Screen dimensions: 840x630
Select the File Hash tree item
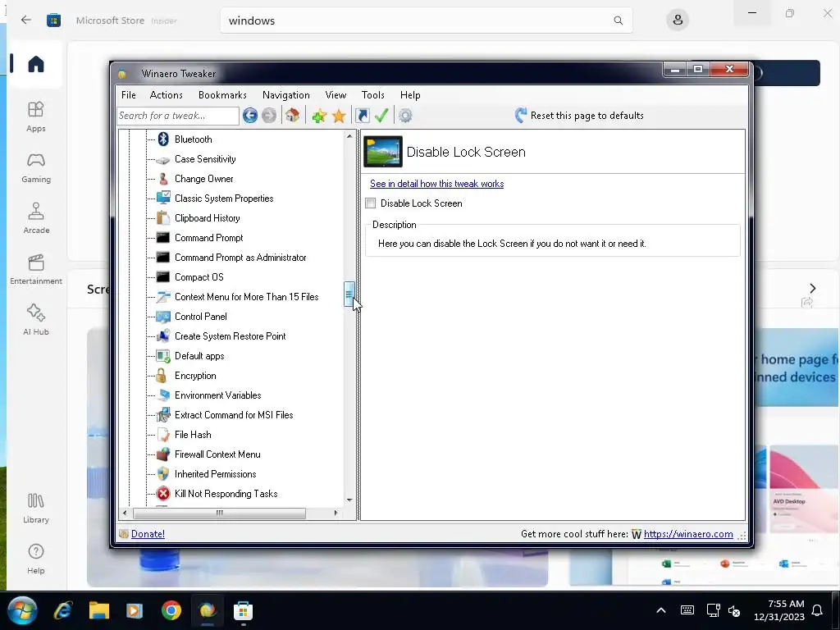[x=192, y=435]
